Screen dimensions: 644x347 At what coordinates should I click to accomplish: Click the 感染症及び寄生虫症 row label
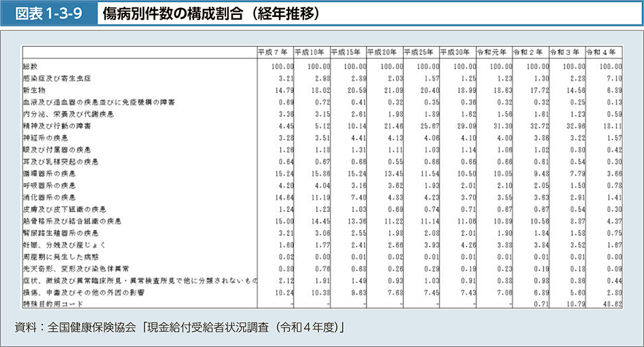[56, 78]
